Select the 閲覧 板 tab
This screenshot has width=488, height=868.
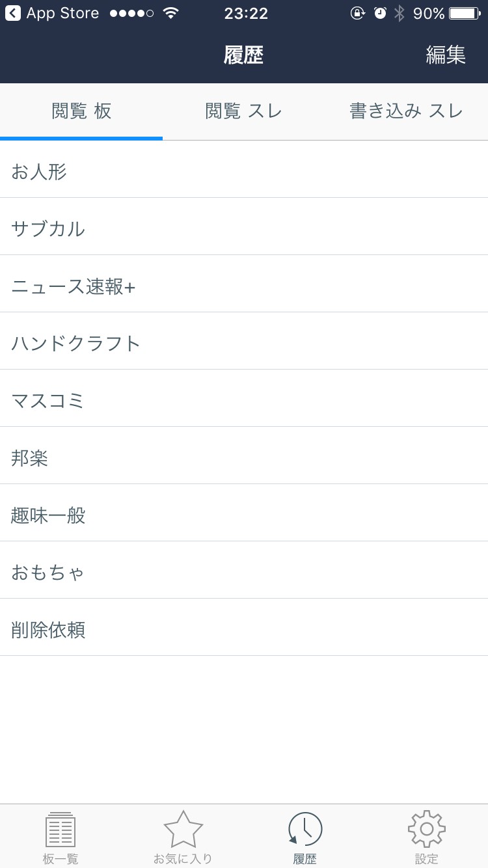click(81, 111)
